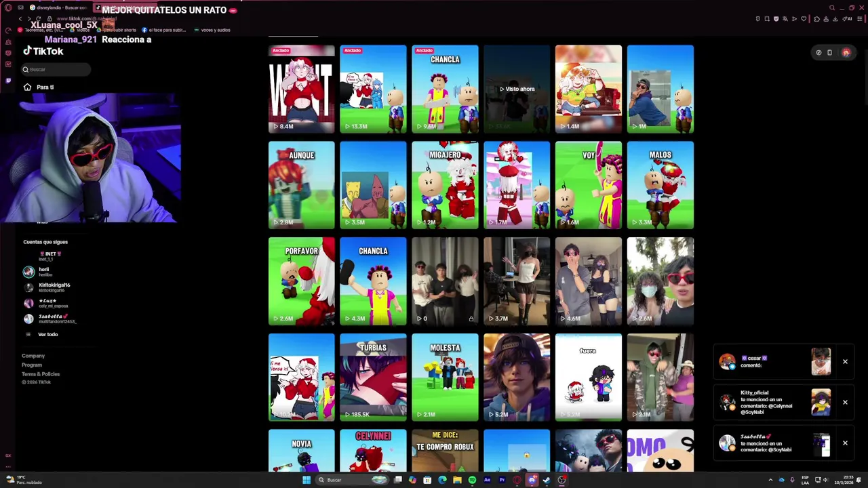This screenshot has height=488, width=868.
Task: Open the TikTok profile avatar menu
Action: pyautogui.click(x=846, y=52)
